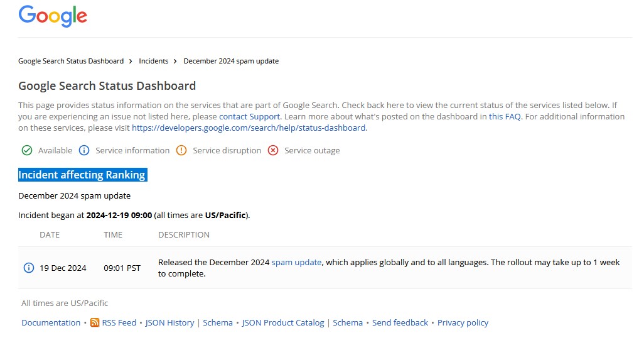644x345 pixels.
Task: Click incident start time 2024-12-19 09:00
Action: point(119,215)
